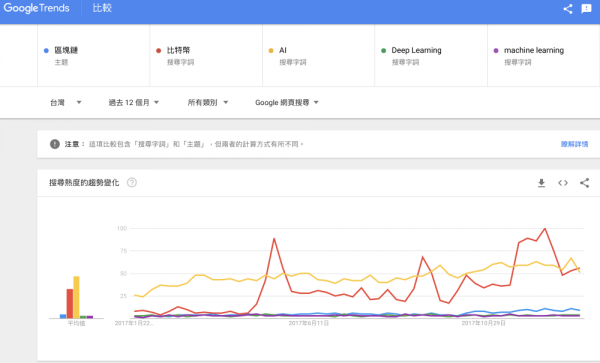Select the 比特幣 comparison term card
600x363 pixels.
tap(206, 55)
